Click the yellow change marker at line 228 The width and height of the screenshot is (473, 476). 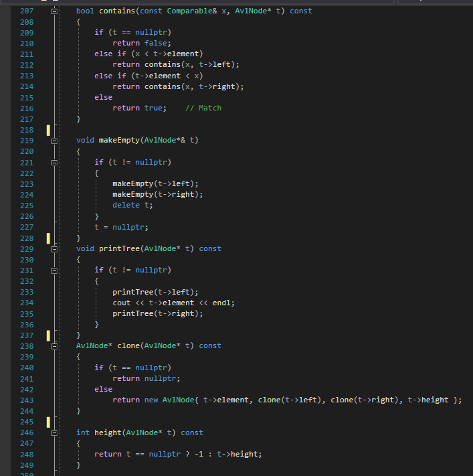[x=48, y=238]
